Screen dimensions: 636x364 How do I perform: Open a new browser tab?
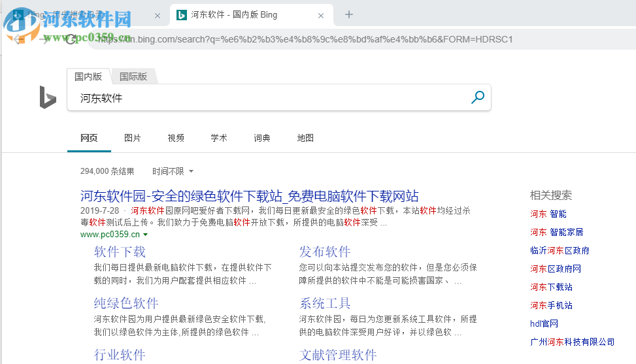click(349, 15)
